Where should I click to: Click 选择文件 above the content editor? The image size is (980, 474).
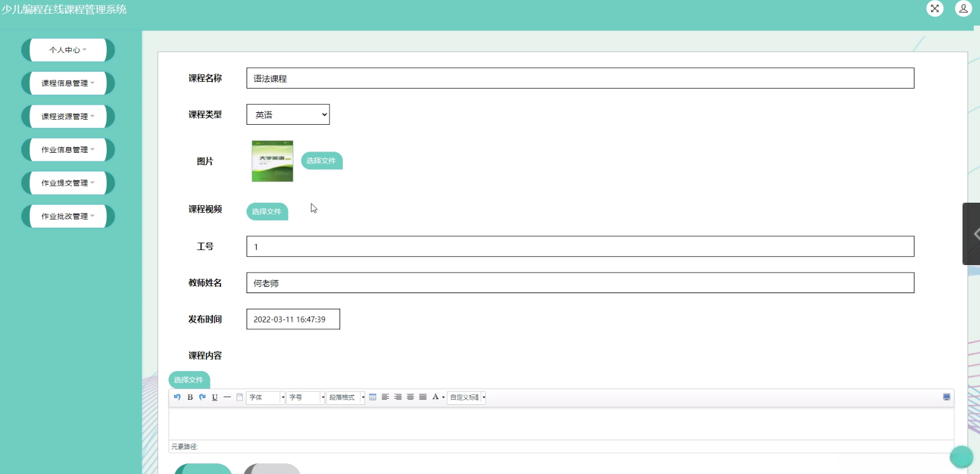point(189,380)
